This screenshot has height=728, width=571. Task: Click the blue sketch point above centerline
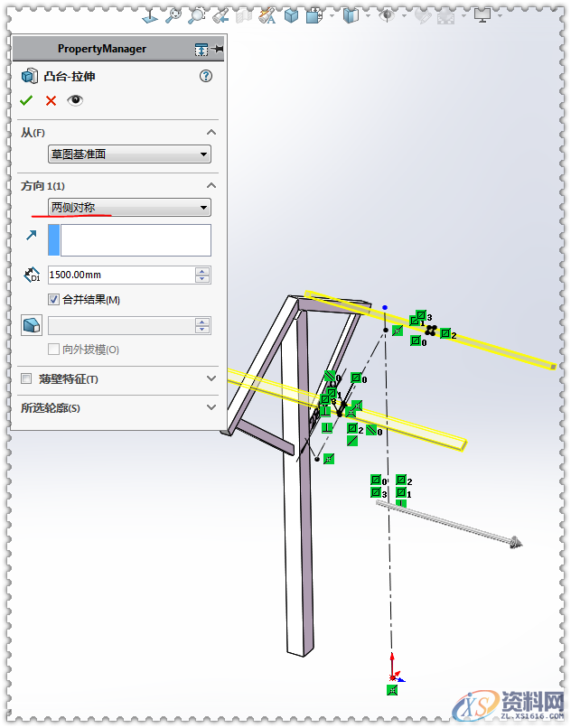pyautogui.click(x=385, y=307)
